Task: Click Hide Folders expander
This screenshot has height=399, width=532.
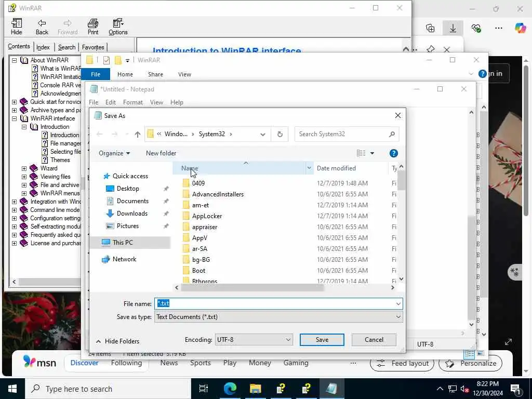Action: 118,341
